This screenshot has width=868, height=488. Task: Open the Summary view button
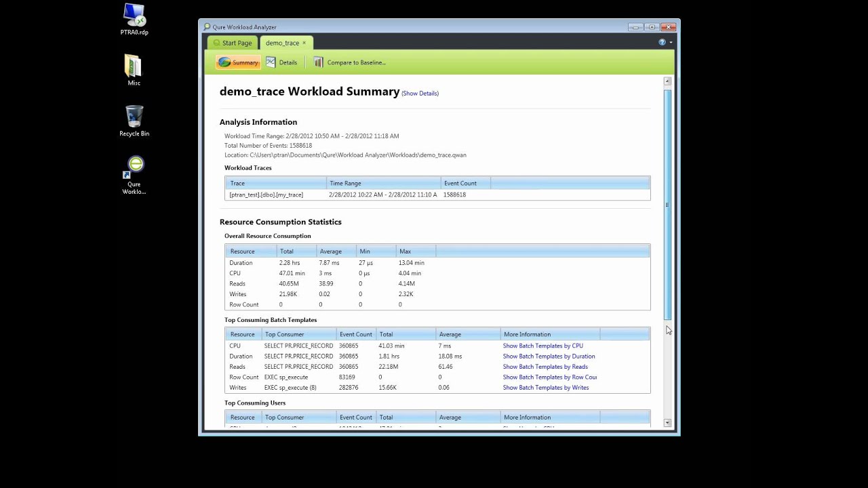click(x=238, y=62)
